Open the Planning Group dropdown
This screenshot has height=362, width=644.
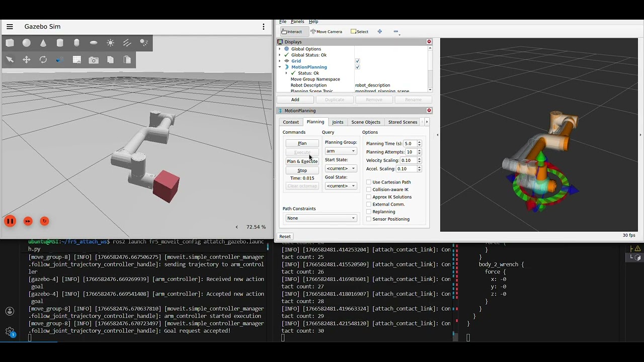[341, 151]
